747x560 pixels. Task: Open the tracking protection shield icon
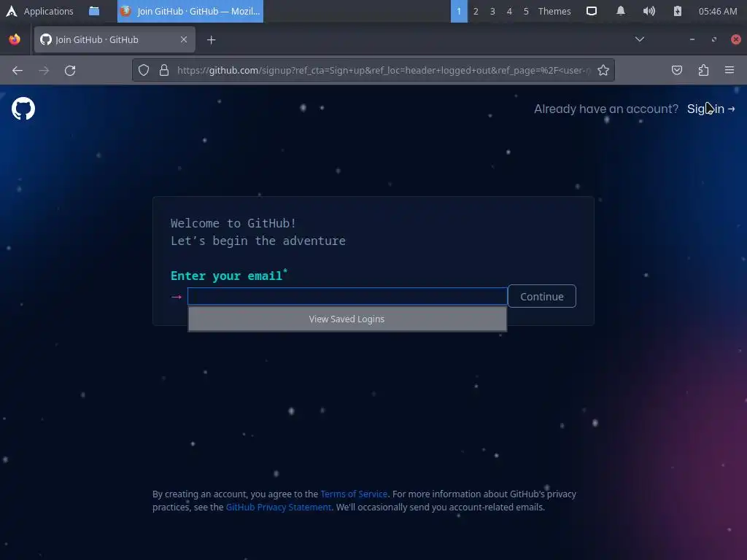[144, 71]
